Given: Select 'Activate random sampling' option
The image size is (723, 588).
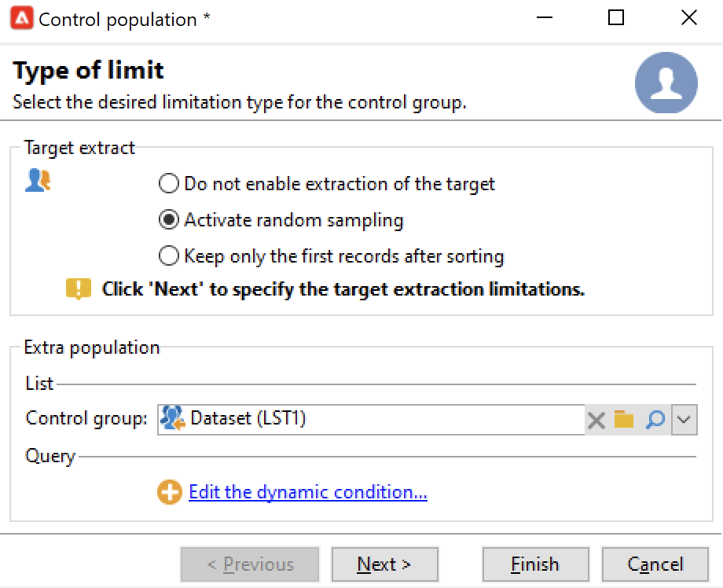Looking at the screenshot, I should point(168,220).
